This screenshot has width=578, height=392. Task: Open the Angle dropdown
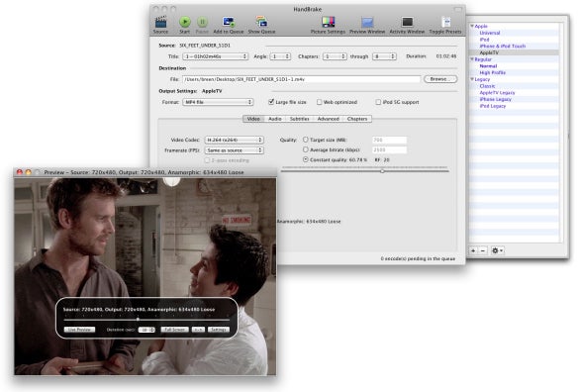280,56
